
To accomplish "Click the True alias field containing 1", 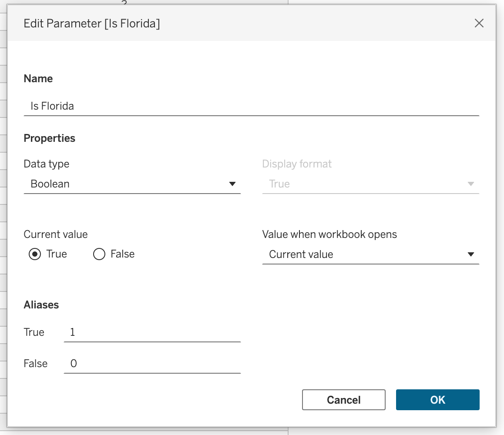I will tap(152, 333).
